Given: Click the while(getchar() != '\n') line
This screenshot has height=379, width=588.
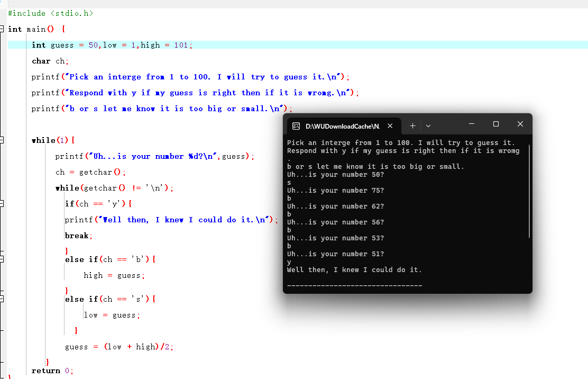Looking at the screenshot, I should [114, 188].
